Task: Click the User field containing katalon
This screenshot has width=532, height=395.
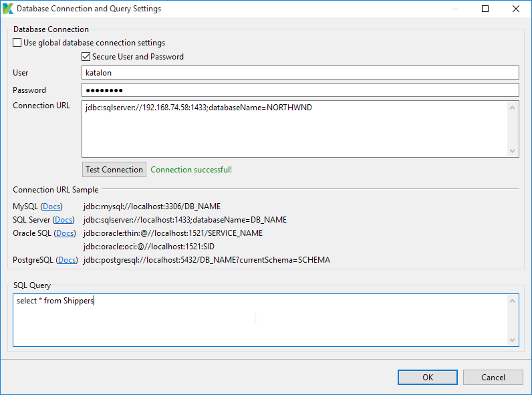Action: click(300, 73)
